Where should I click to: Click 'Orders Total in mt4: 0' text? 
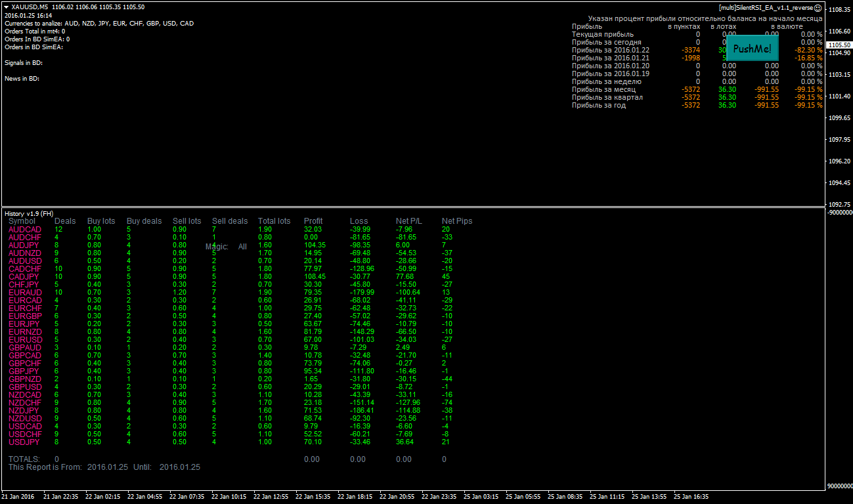pos(35,31)
